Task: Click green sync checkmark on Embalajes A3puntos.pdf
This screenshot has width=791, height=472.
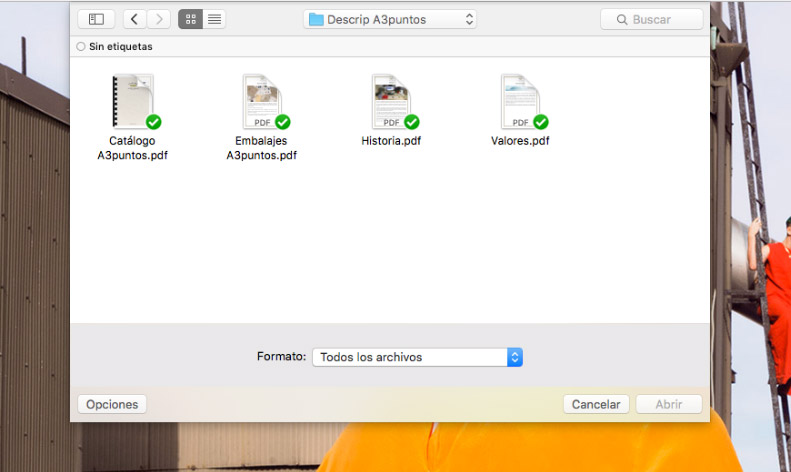Action: [282, 122]
